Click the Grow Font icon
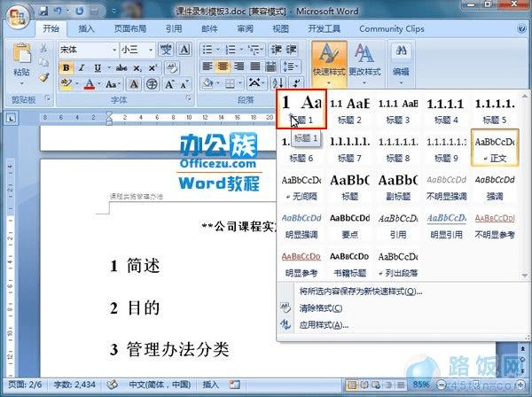This screenshot has width=532, height=397. pyautogui.click(x=169, y=83)
